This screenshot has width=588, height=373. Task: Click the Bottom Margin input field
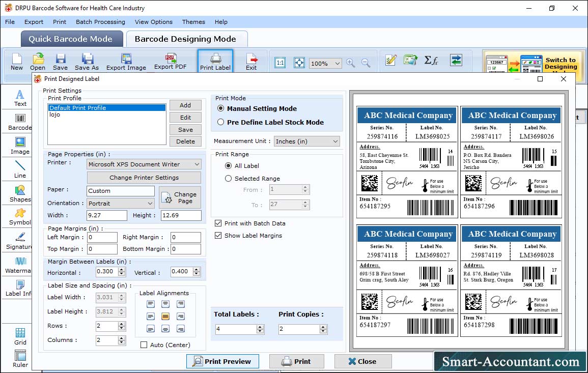(x=186, y=249)
